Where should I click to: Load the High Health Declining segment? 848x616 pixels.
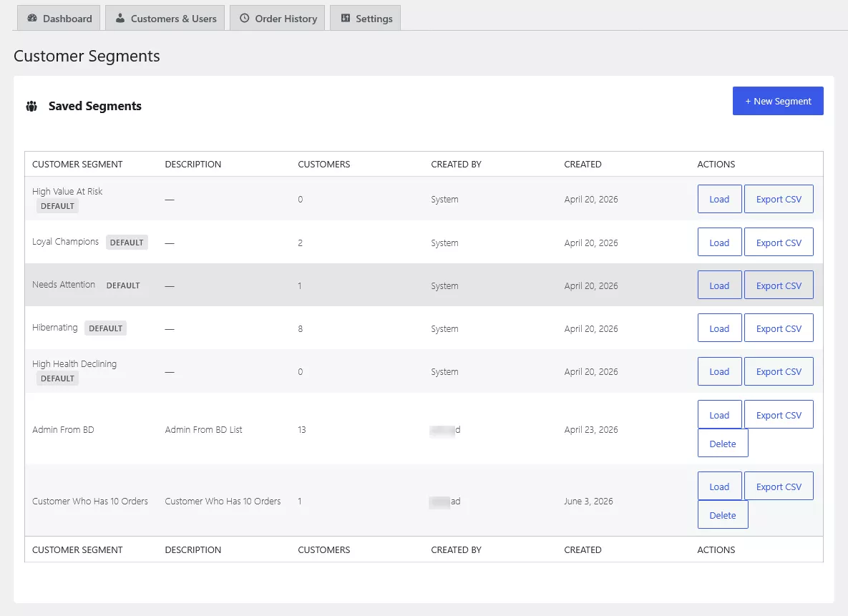(x=719, y=371)
